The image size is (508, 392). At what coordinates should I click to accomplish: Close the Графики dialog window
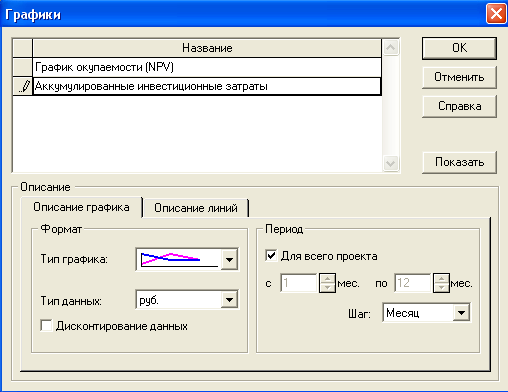pyautogui.click(x=496, y=14)
